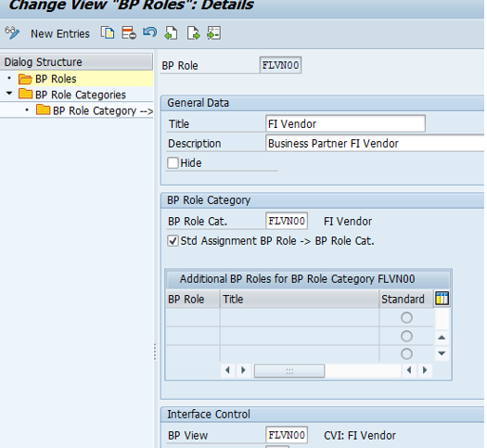This screenshot has height=448, width=487.
Task: Click the Copy As icon
Action: point(108,32)
